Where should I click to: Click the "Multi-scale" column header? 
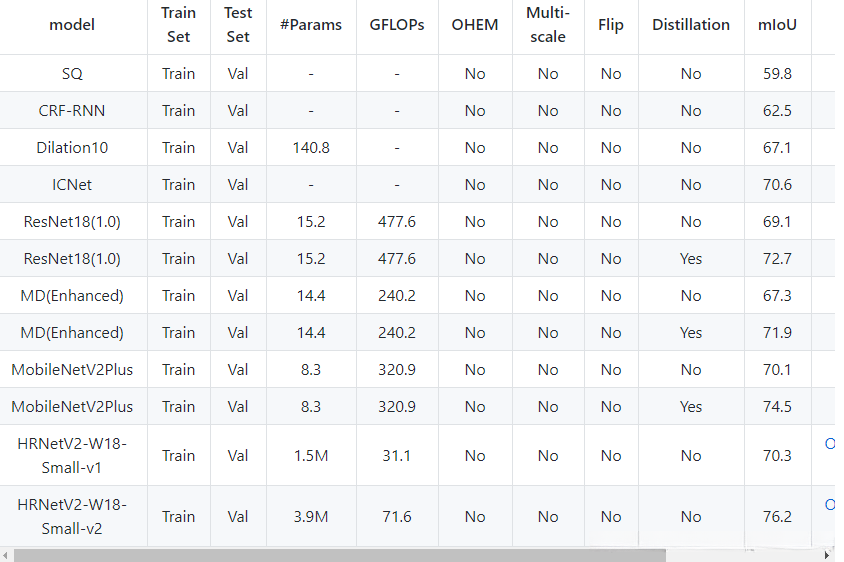[548, 25]
